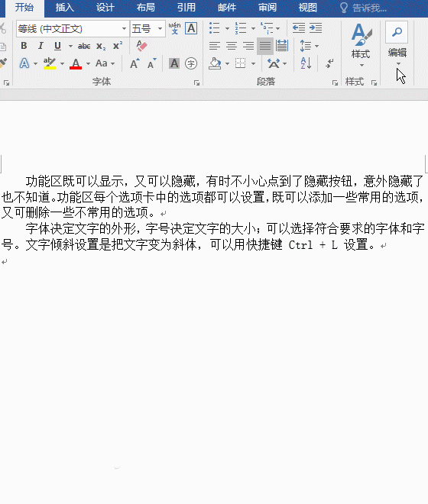Toggle Bold formatting

click(24, 46)
